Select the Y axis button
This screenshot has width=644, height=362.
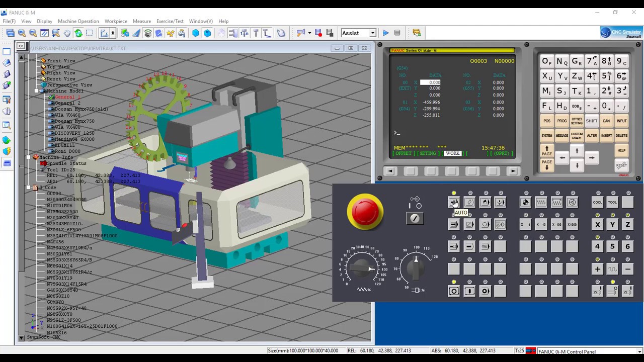612,224
